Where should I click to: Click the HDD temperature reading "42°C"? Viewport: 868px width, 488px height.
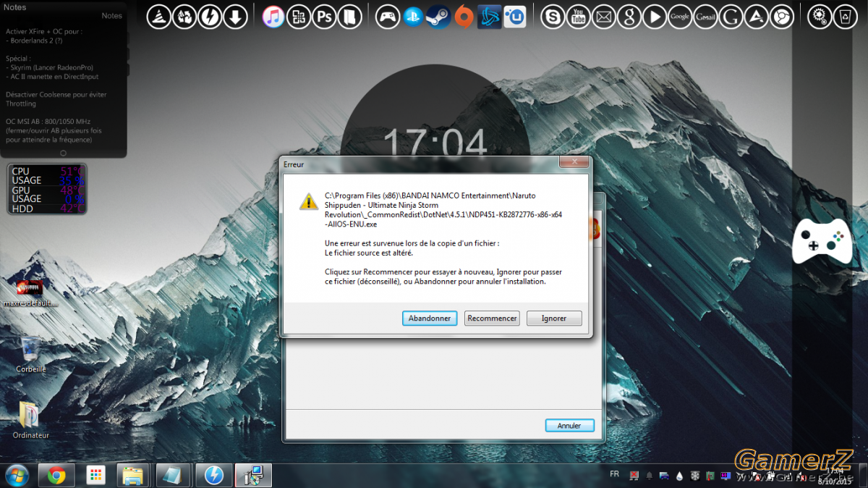point(72,209)
